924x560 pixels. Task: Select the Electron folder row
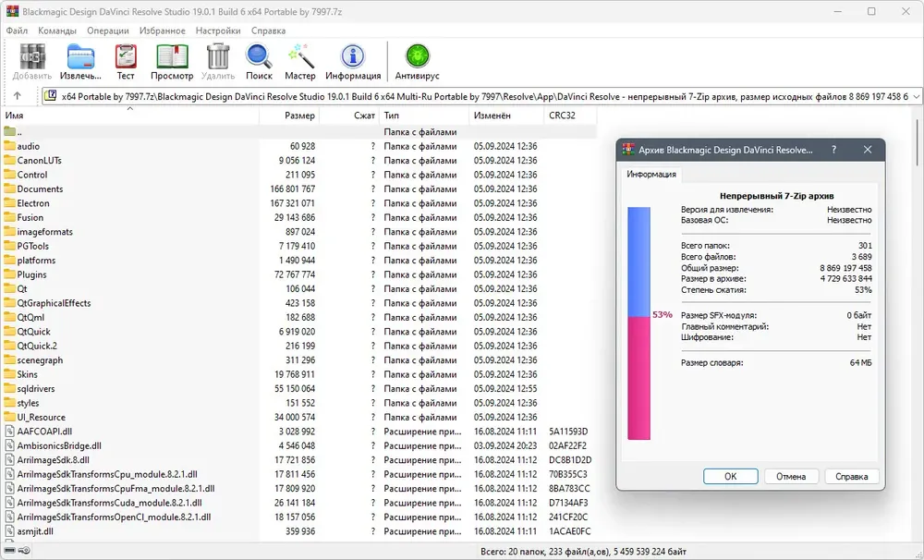pyautogui.click(x=300, y=203)
